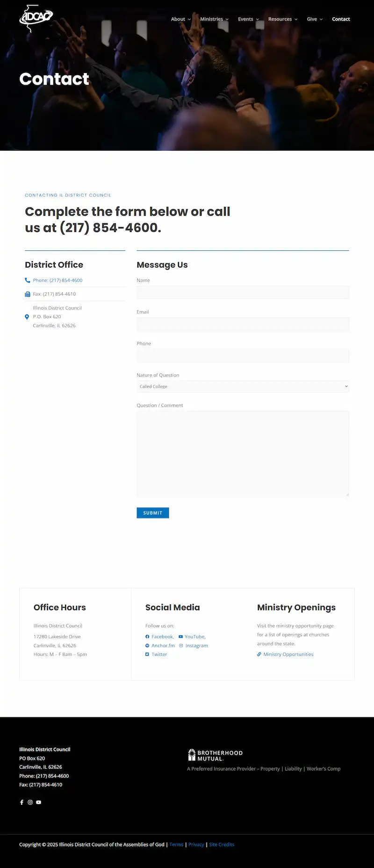Follow the Ministry Opportunities link
374x868 pixels.
click(x=288, y=654)
